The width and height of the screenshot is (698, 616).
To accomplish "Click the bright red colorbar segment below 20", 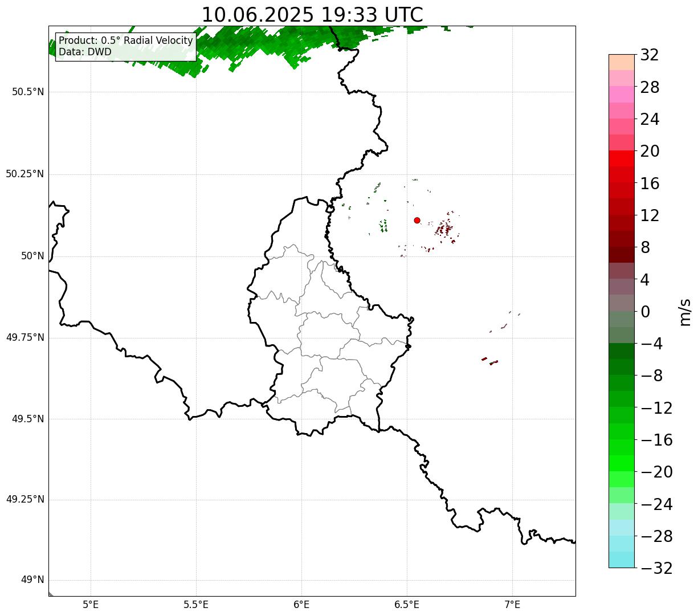I will tap(622, 159).
